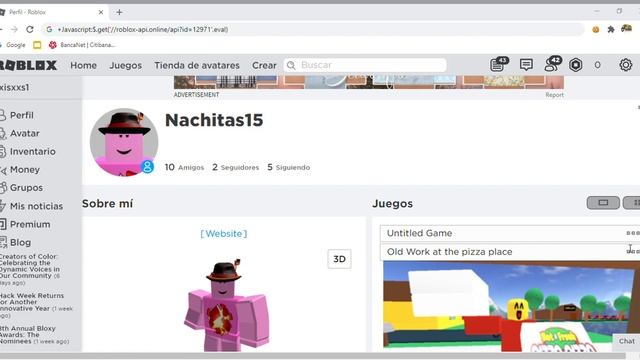This screenshot has width=640, height=360.
Task: Click the Buscar search field
Action: [365, 65]
